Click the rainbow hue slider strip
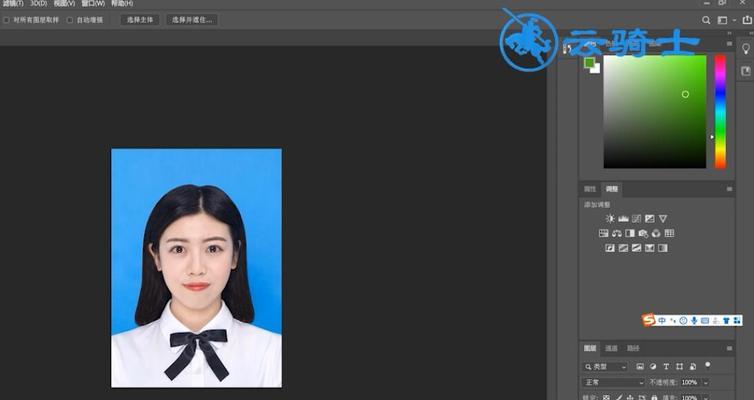This screenshot has width=754, height=400. coord(720,112)
